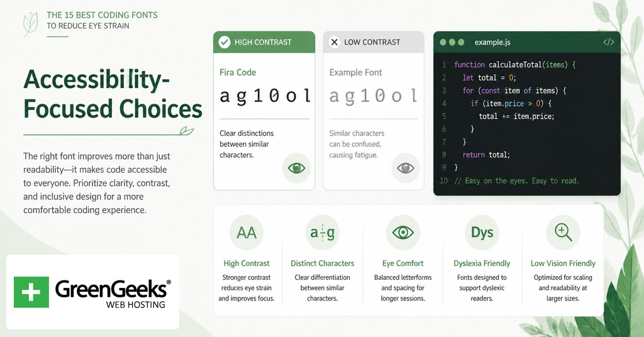This screenshot has width=644, height=337.
Task: Click the code brackets icon in example.js window
Action: click(x=608, y=42)
